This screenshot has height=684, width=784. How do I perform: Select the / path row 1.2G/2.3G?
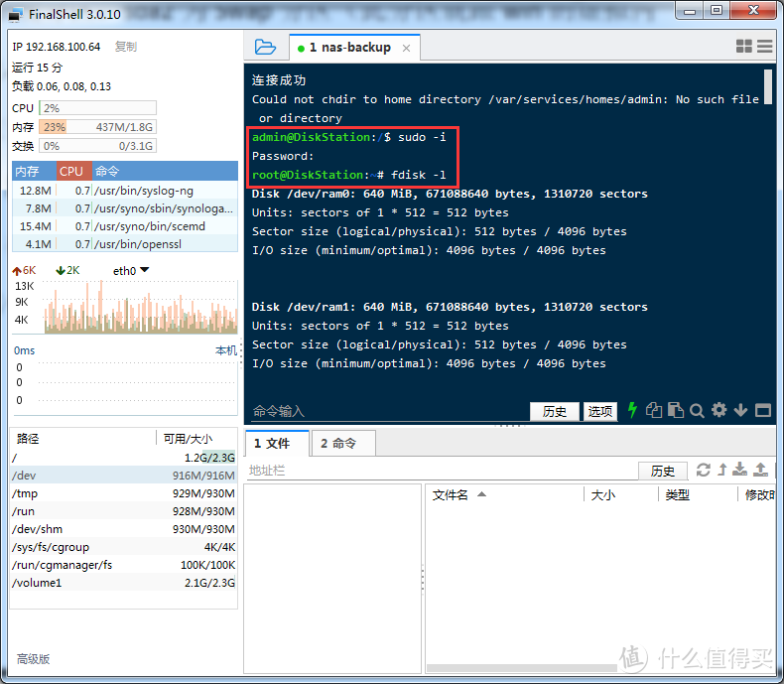[x=123, y=458]
